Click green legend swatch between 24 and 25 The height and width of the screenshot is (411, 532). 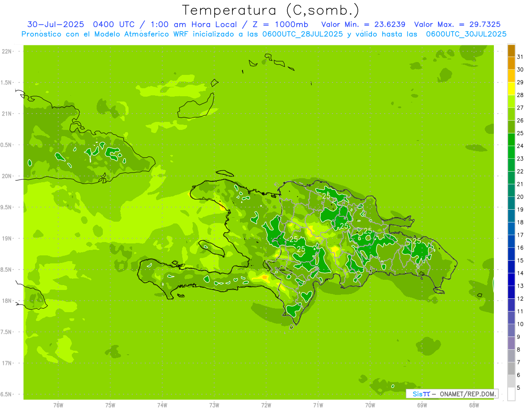click(x=511, y=140)
